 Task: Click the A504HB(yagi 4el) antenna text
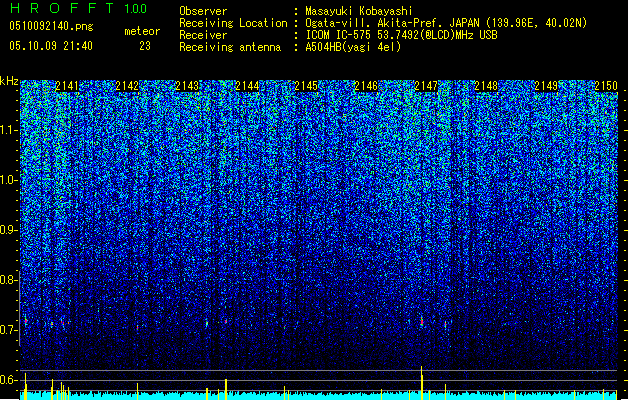click(x=353, y=47)
